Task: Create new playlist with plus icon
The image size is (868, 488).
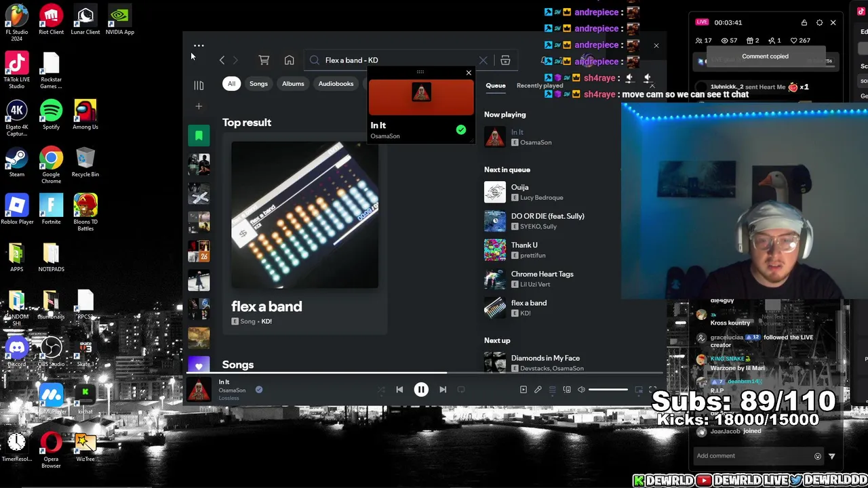Action: point(199,106)
